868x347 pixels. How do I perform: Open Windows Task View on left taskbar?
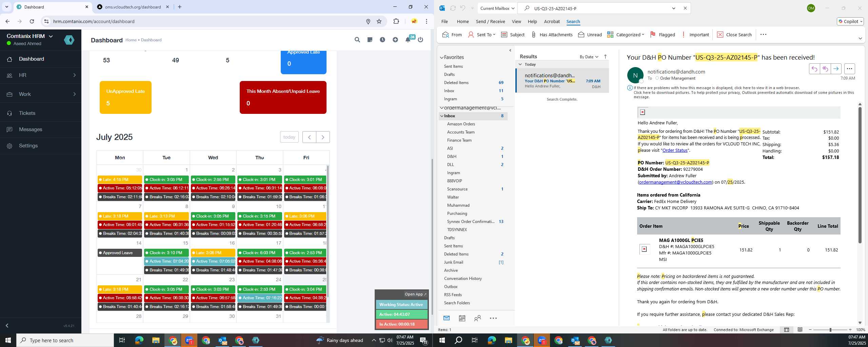(x=122, y=340)
